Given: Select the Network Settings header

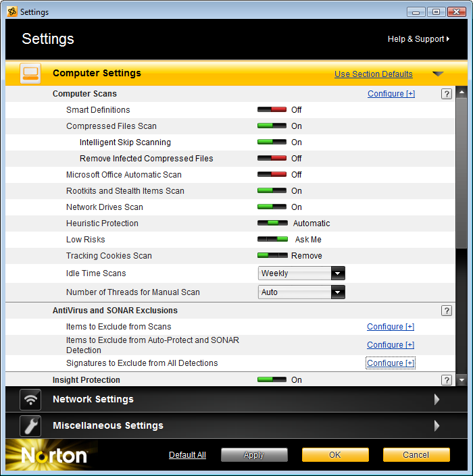Looking at the screenshot, I should click(236, 400).
